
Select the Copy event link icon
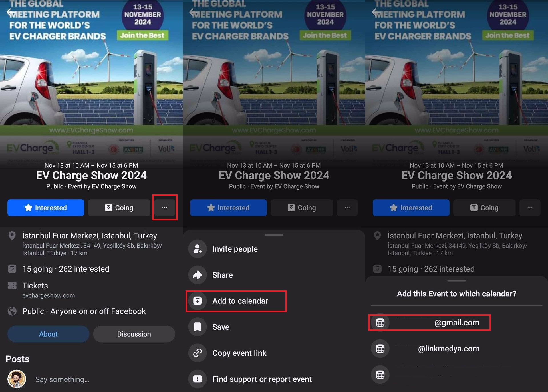point(198,353)
